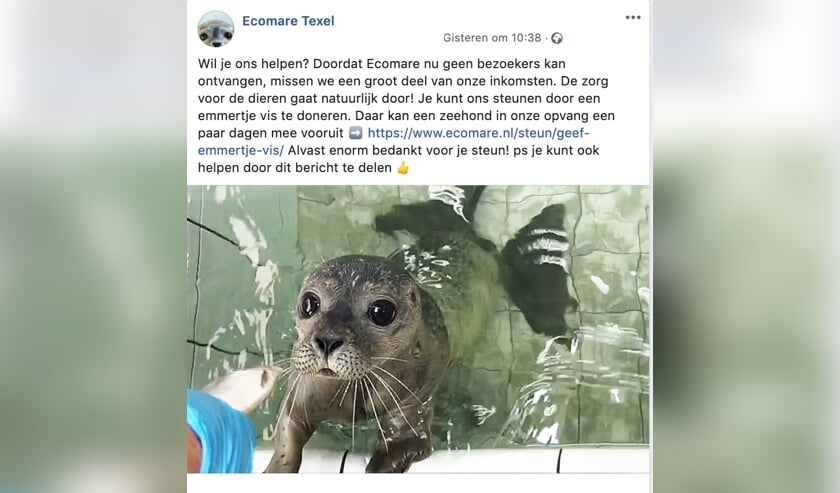Screen dimensions: 840x493
Task: Click the Ecomare Texel seal profile avatar
Action: pyautogui.click(x=216, y=29)
